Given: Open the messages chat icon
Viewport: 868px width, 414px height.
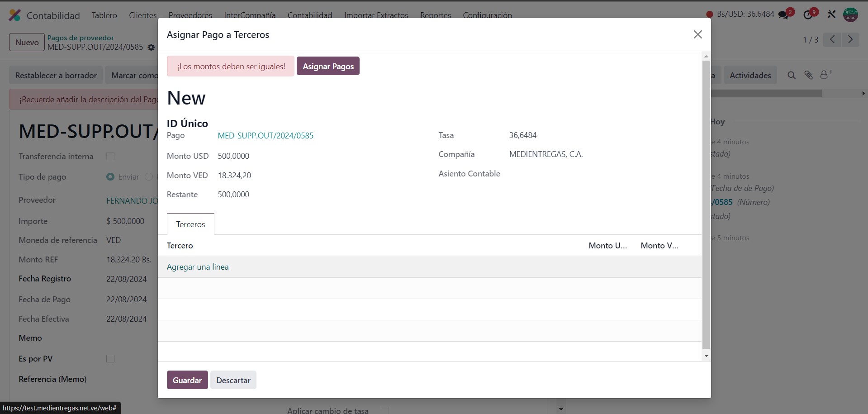Looking at the screenshot, I should click(783, 15).
